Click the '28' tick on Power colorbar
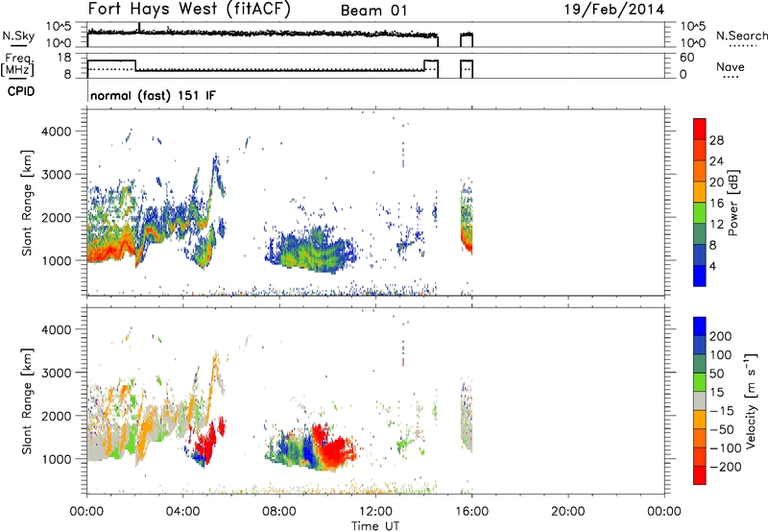The image size is (768, 532). (716, 140)
